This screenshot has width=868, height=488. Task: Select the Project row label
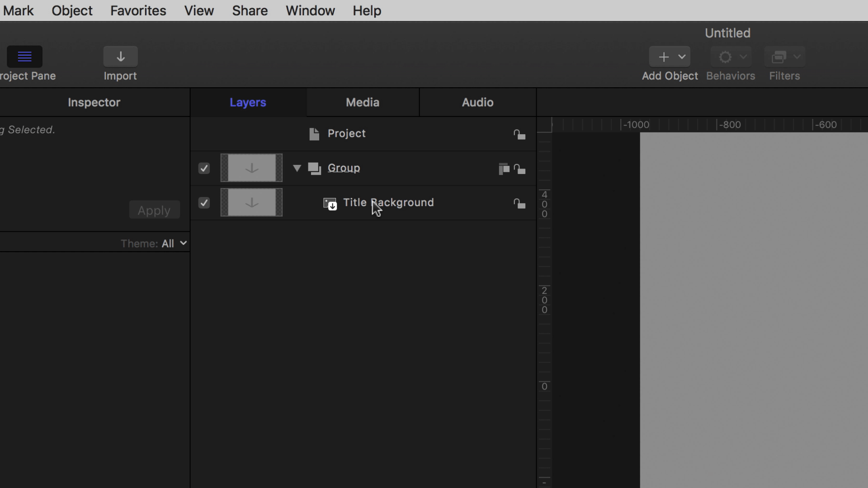346,134
